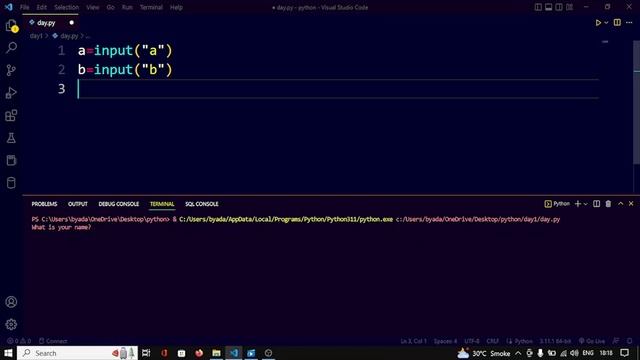Change encoding via UTF-8 status item
640x360 pixels.
click(x=472, y=341)
